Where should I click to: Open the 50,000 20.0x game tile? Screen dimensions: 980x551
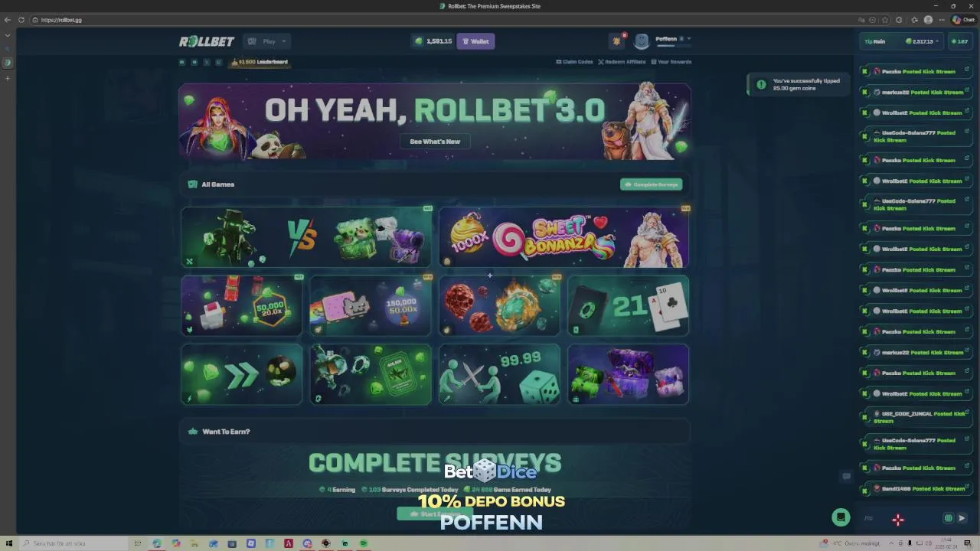242,305
